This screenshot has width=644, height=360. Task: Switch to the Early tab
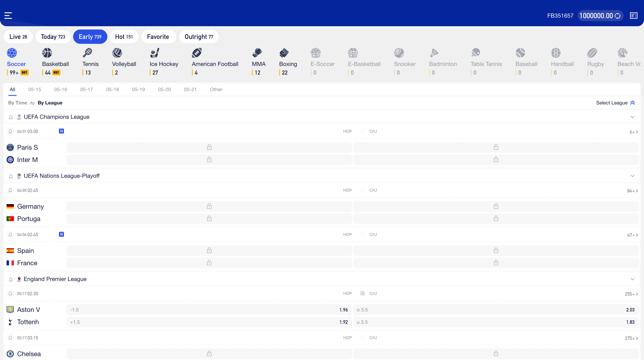point(90,36)
